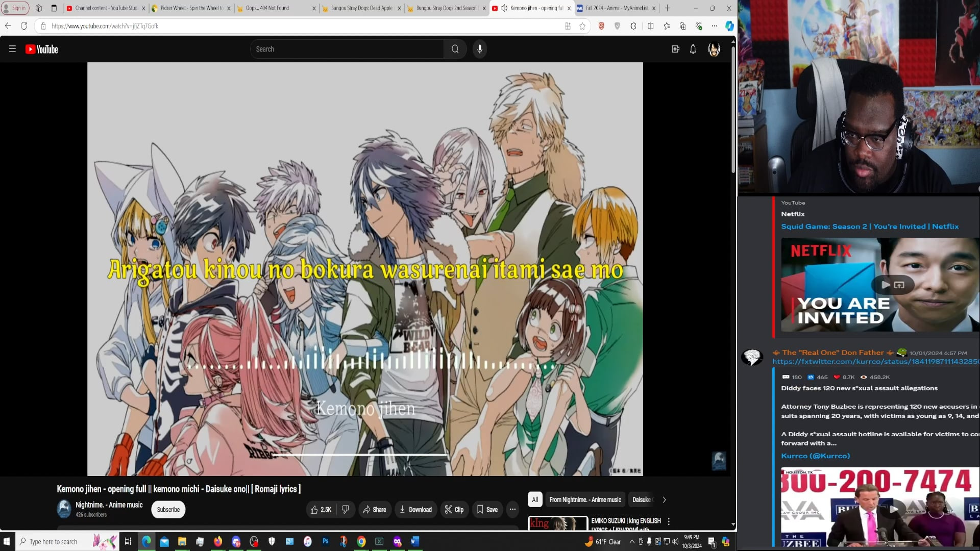Open Microsoft Edge workspaces icon
This screenshot has width=980, height=551.
[39, 8]
